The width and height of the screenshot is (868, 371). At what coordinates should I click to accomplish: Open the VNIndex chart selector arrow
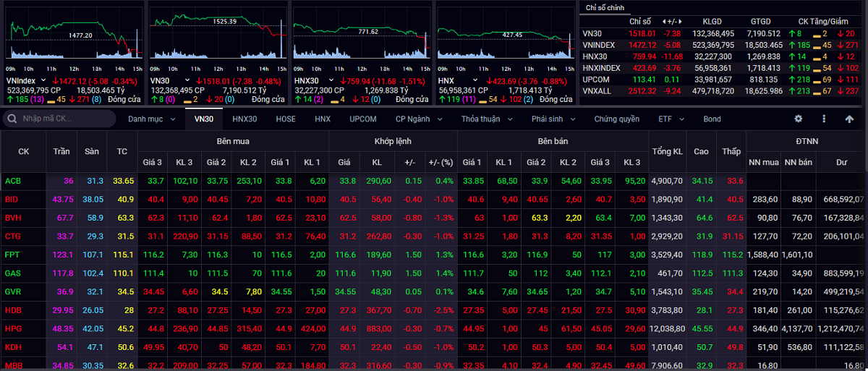click(45, 80)
